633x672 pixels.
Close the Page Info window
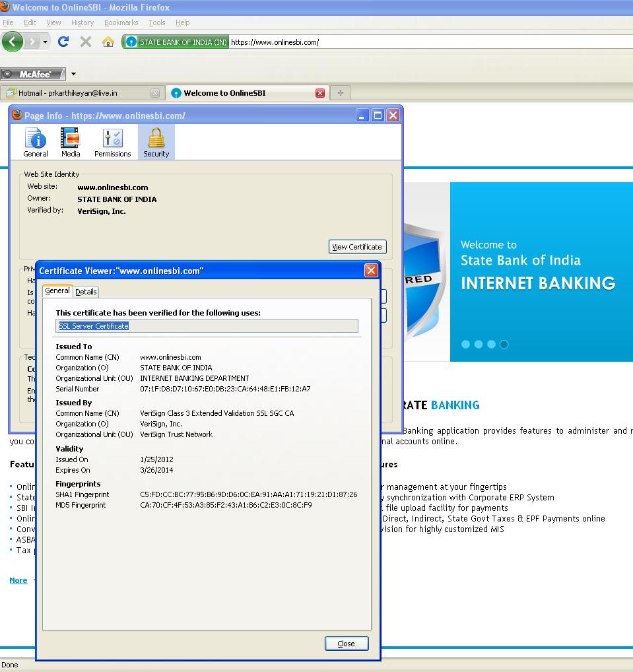[x=393, y=116]
